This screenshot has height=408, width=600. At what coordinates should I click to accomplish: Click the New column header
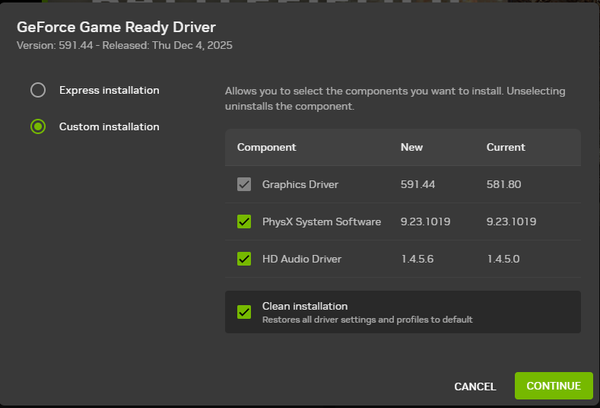pos(411,147)
